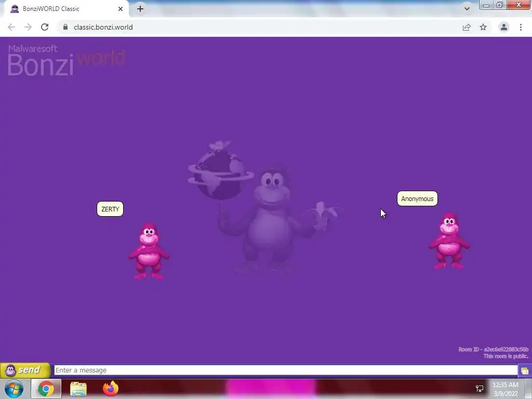Open File Explorer from the taskbar

tap(78, 389)
